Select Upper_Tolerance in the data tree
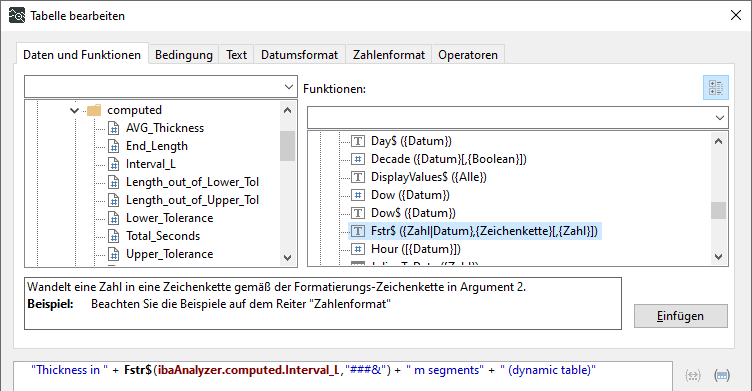752x391 pixels. click(x=169, y=254)
